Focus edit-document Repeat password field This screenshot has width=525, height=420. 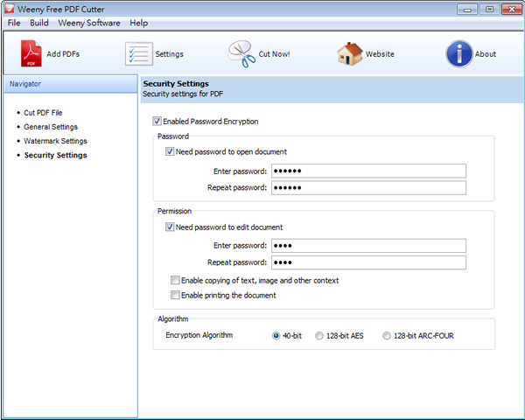point(368,262)
